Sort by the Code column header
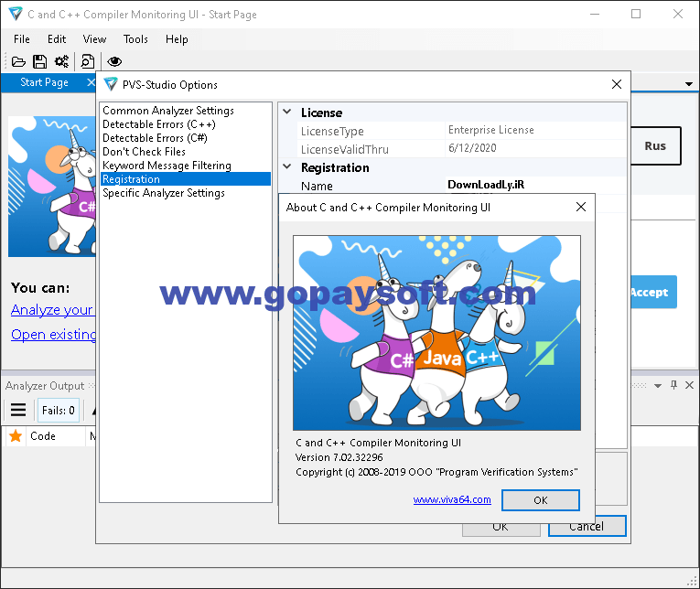This screenshot has width=700, height=589. [43, 436]
